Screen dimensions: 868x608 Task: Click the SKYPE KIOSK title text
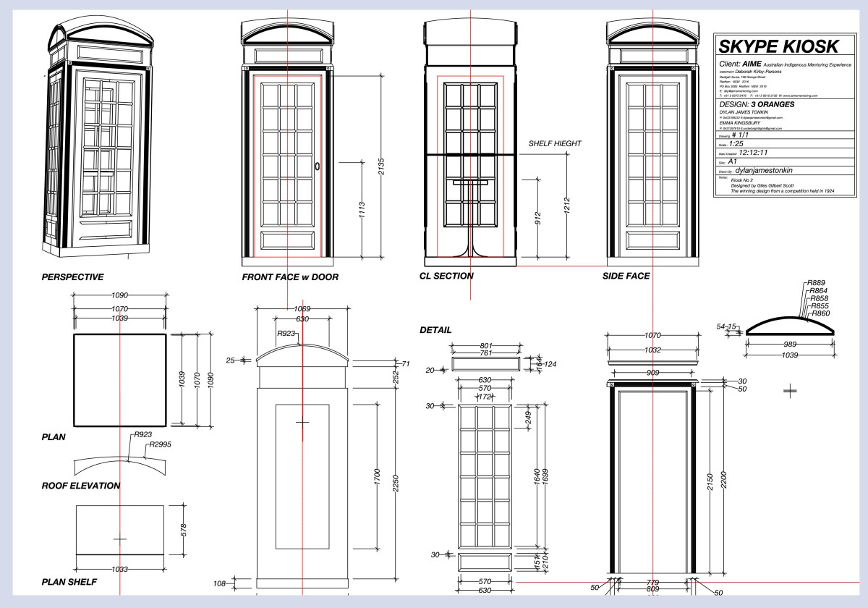[x=779, y=47]
